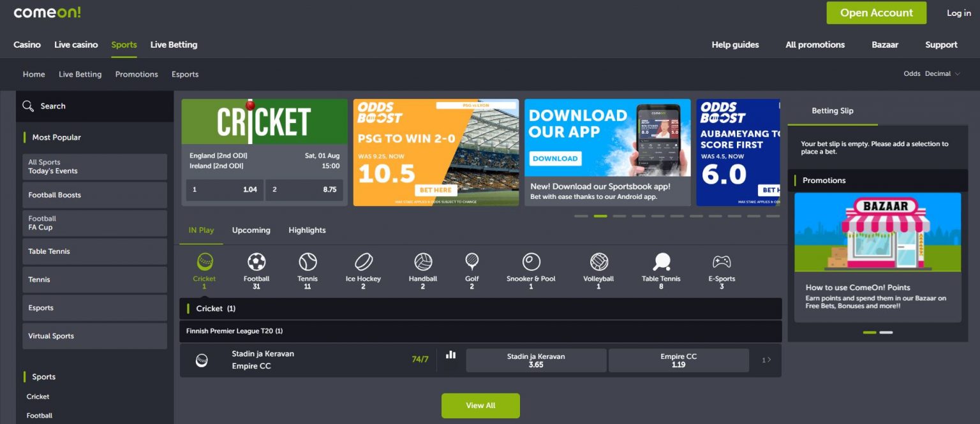Select the first banner carousel indicator
The height and width of the screenshot is (424, 980).
[x=581, y=216]
